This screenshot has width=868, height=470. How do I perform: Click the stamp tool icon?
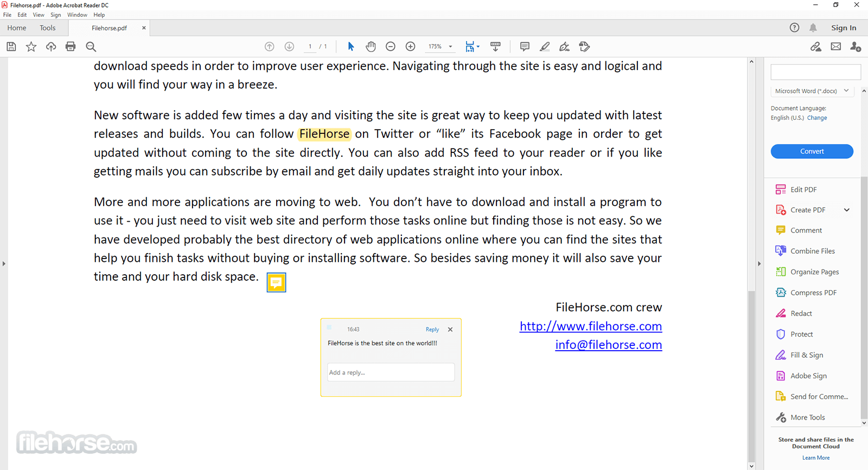584,47
